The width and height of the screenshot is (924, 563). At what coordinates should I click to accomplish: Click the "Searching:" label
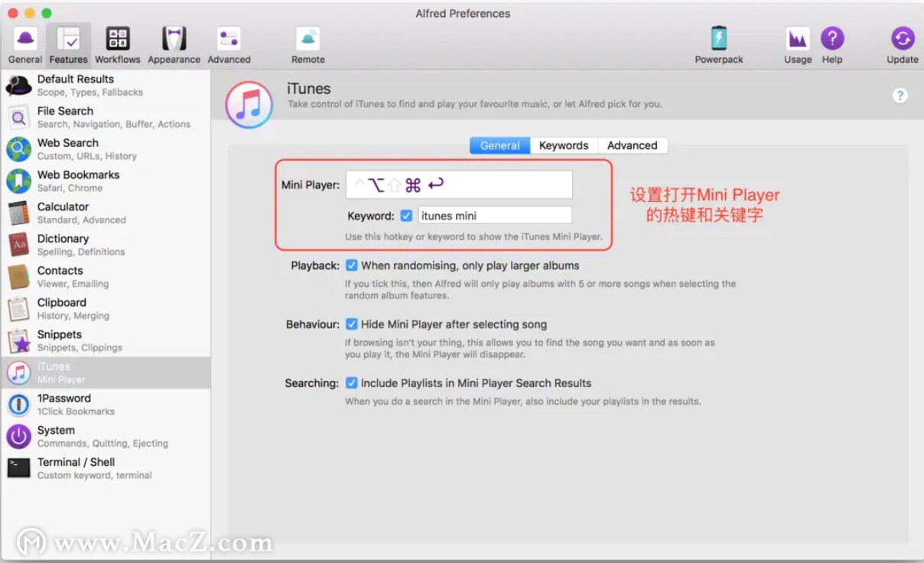[312, 383]
